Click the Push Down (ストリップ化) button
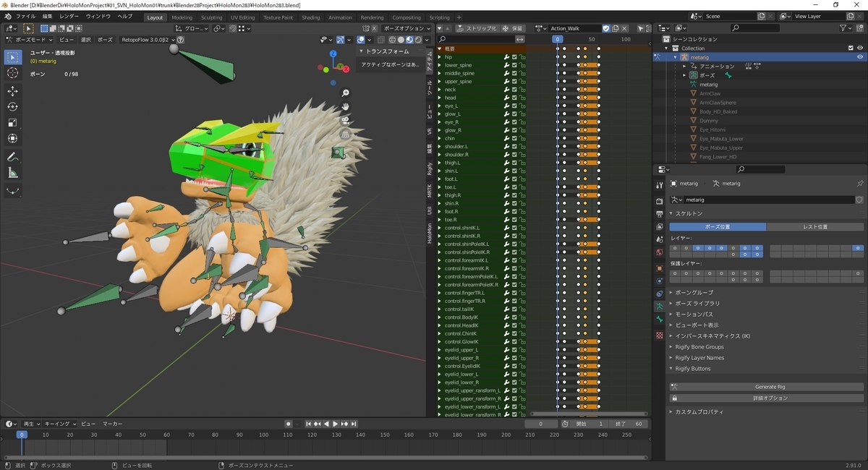The image size is (868, 470). pos(477,28)
